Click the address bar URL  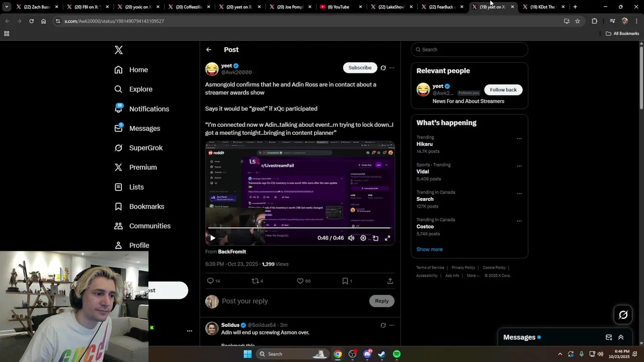[114, 21]
